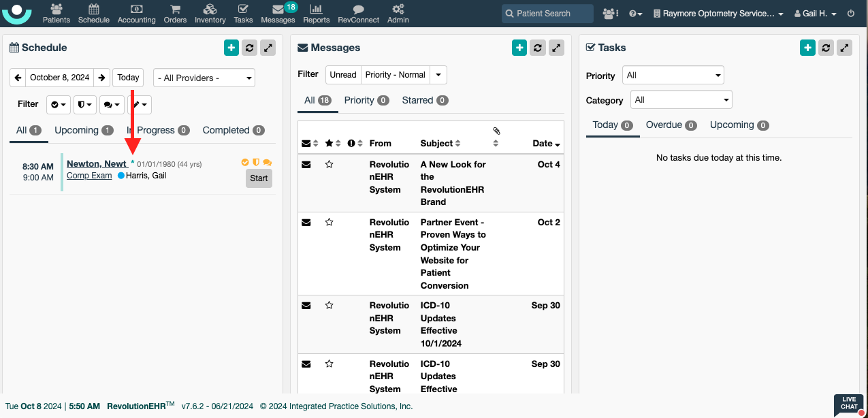The image size is (868, 418).
Task: Go to the next day in Schedule
Action: [101, 78]
